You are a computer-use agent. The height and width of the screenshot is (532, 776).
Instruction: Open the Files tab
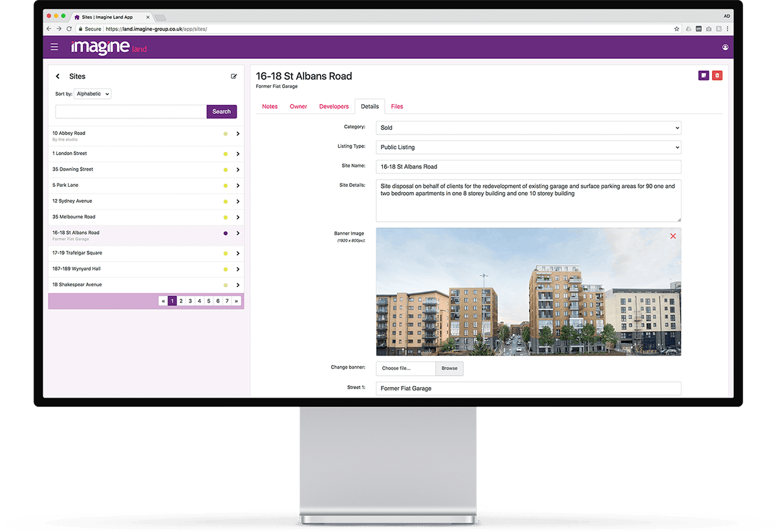click(x=397, y=106)
